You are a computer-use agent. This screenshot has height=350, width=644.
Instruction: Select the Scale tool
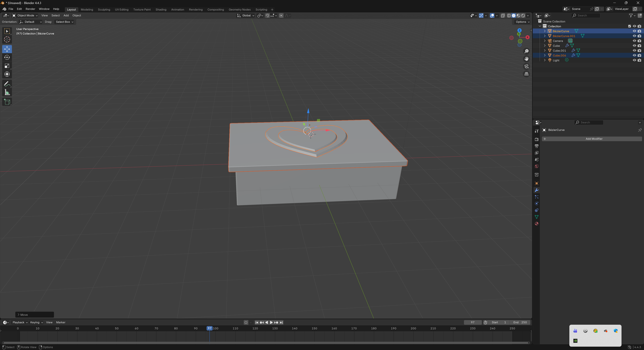[7, 66]
